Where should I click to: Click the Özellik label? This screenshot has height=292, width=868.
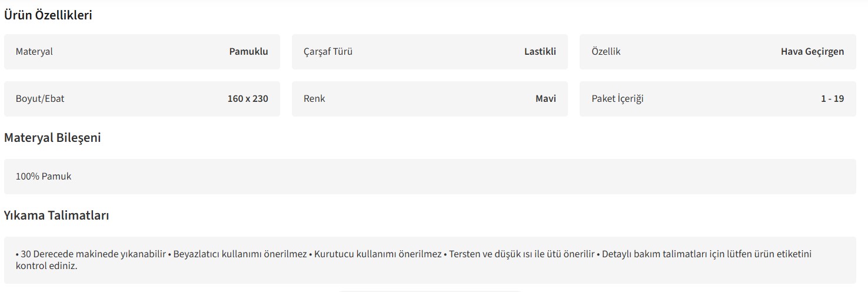[606, 52]
